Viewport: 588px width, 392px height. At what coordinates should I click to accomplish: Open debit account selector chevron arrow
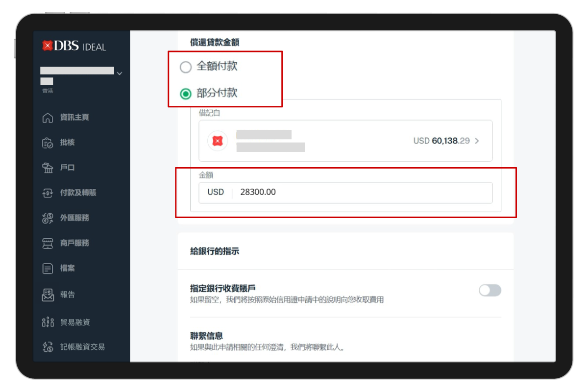coord(477,141)
